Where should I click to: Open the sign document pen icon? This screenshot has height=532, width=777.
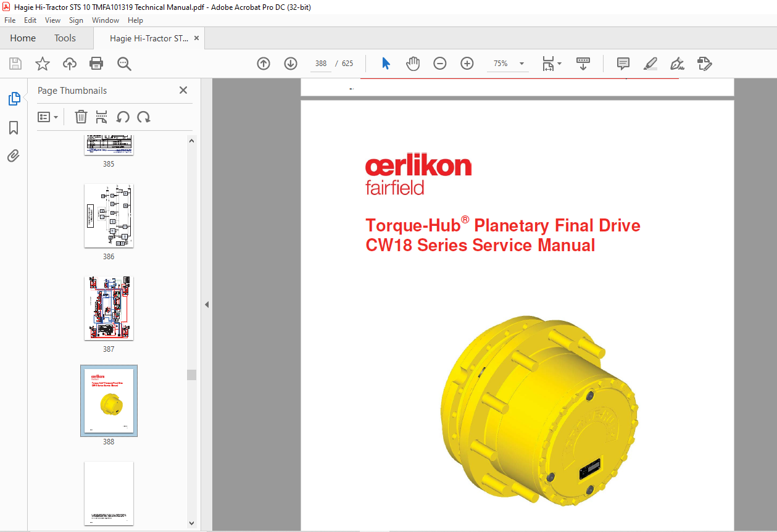678,64
